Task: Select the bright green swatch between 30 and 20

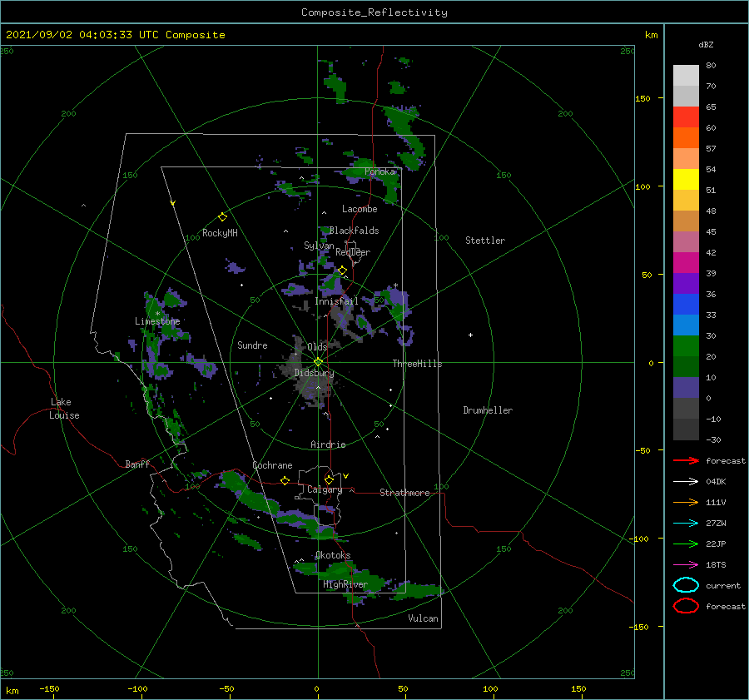Action: (686, 345)
